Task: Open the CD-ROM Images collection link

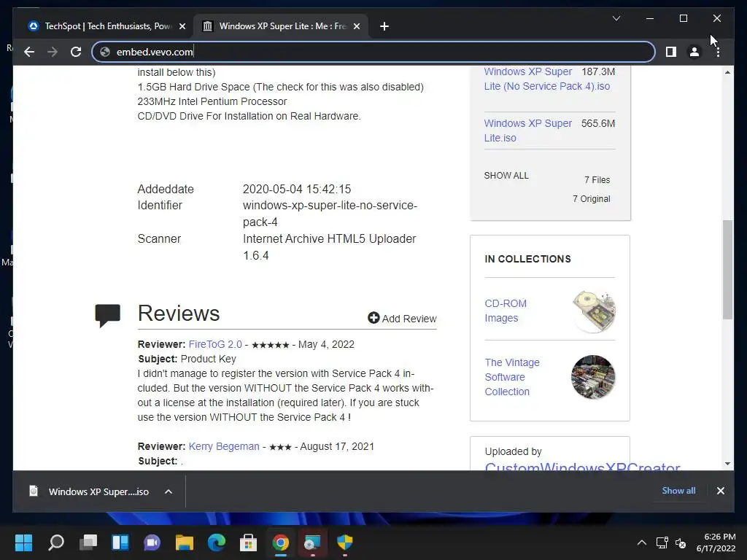Action: 506,311
